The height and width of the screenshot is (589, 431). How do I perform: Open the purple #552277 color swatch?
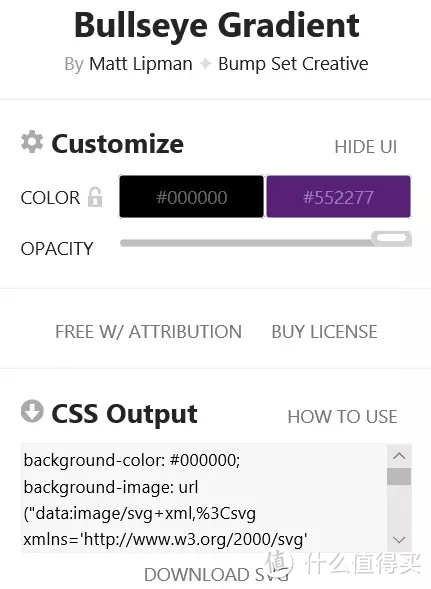point(338,196)
